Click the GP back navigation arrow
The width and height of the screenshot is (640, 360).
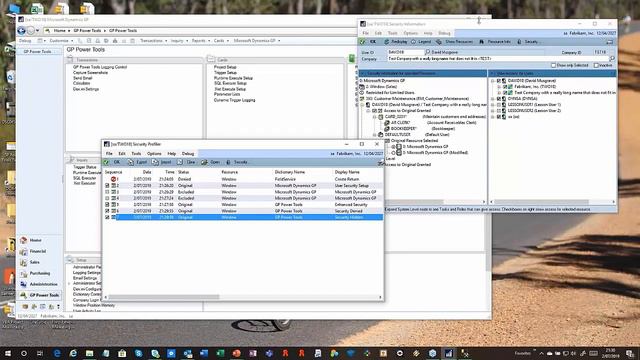22,31
